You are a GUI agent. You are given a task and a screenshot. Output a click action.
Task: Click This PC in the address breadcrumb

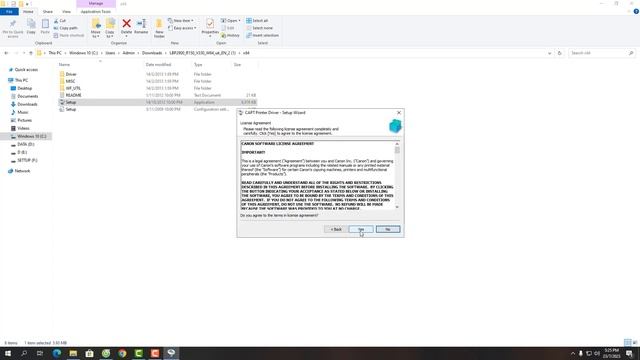click(x=55, y=53)
